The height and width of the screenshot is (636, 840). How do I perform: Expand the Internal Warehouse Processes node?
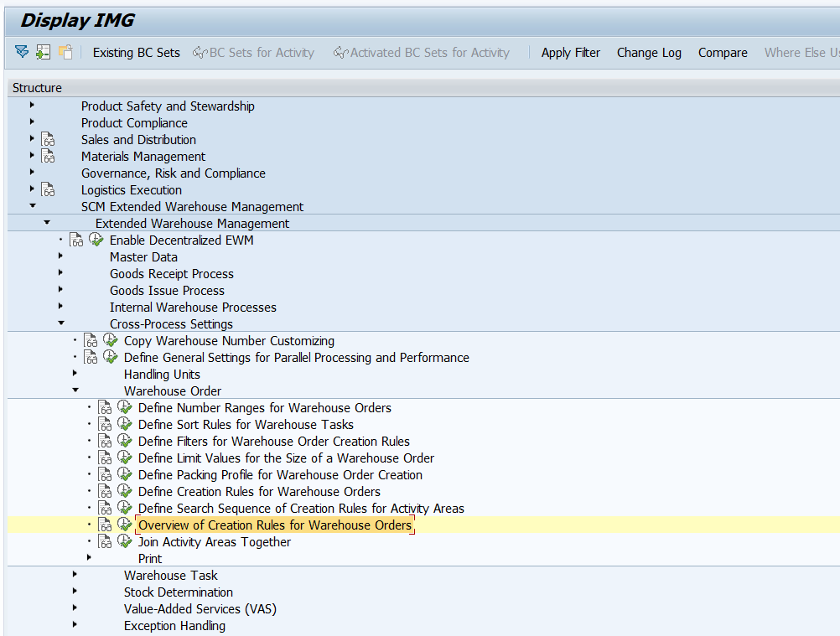(x=60, y=306)
